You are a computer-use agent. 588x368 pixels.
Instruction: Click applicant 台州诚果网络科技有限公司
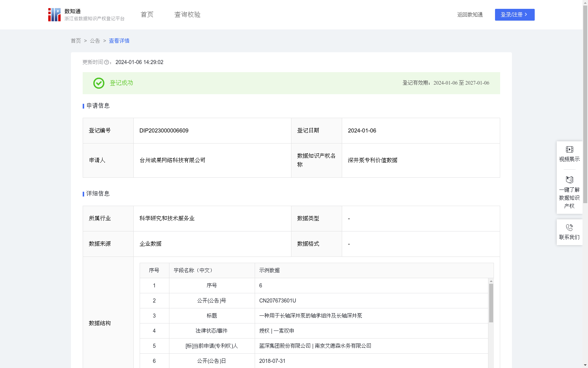172,160
